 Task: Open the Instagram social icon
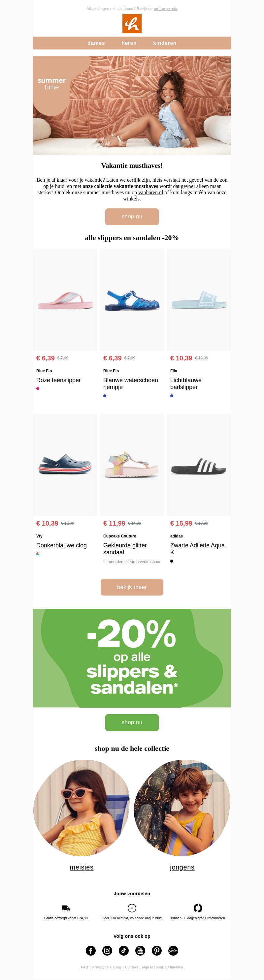[x=107, y=950]
